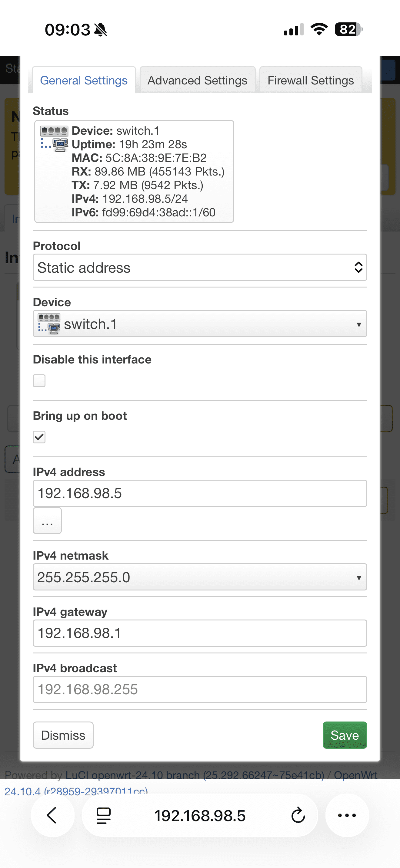The width and height of the screenshot is (400, 868).
Task: Tap the reader/page options icon in address bar
Action: click(x=104, y=815)
